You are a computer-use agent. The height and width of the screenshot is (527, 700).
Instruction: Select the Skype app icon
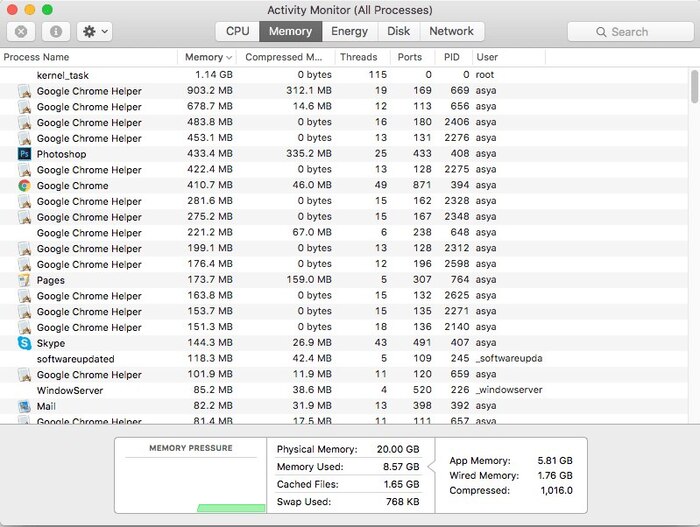[x=25, y=343]
